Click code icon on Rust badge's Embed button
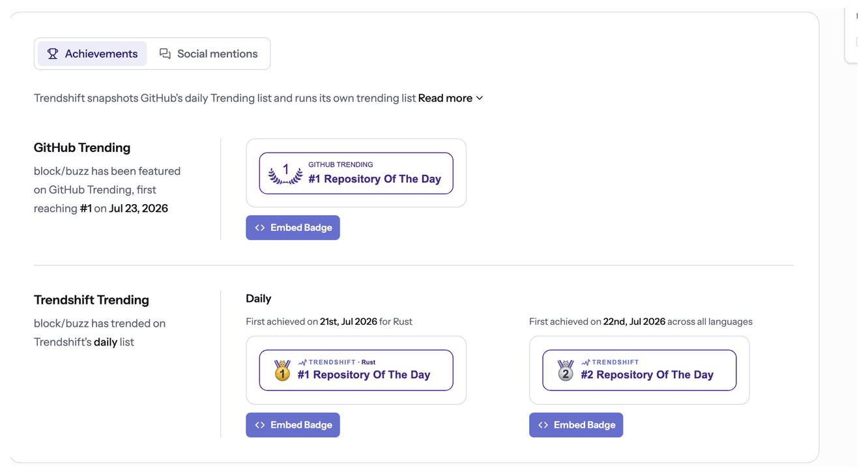 [x=260, y=425]
